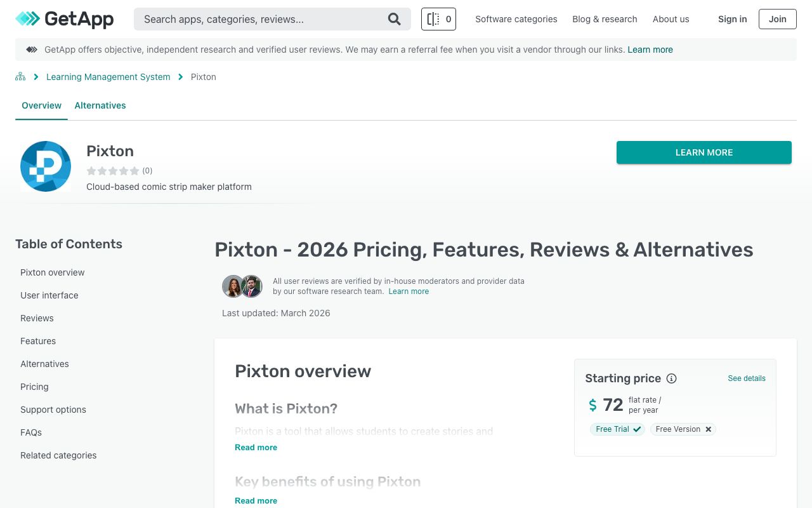Jump to Pricing in table of contents
Image resolution: width=812 pixels, height=508 pixels.
pos(34,387)
